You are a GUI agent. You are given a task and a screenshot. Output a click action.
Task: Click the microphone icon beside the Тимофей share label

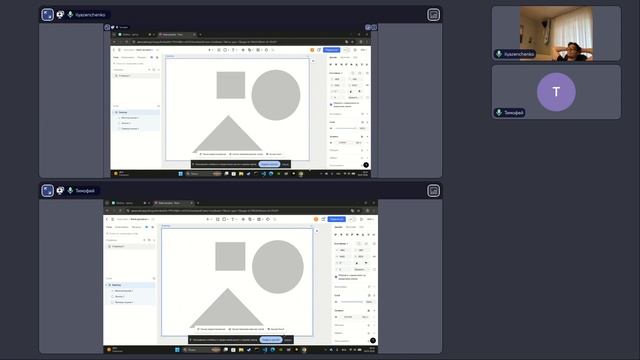coord(70,191)
